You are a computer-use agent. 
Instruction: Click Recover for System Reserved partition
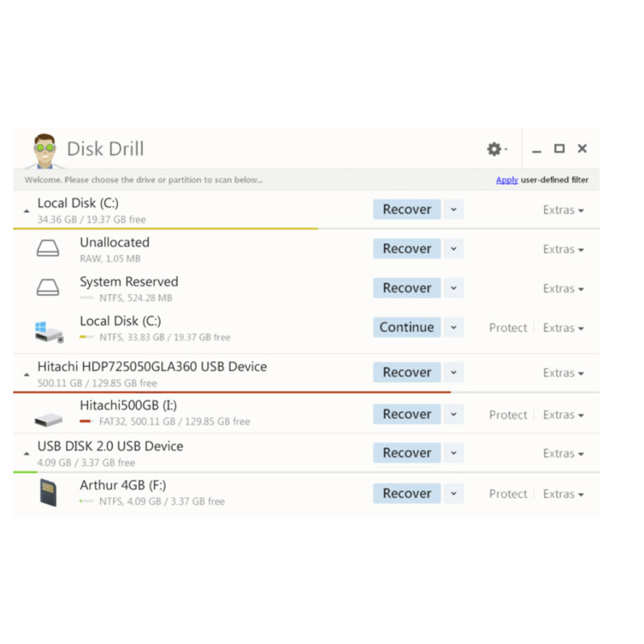click(406, 288)
